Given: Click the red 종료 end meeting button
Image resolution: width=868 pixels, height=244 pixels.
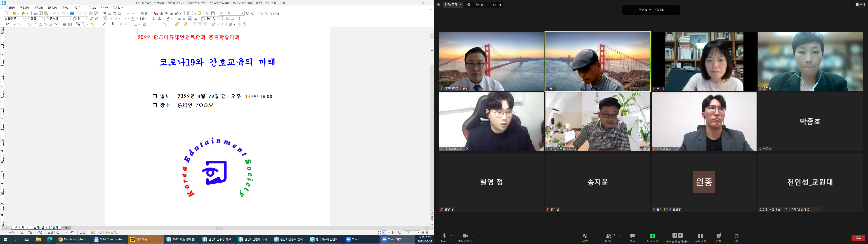Looking at the screenshot, I should click(858, 238).
